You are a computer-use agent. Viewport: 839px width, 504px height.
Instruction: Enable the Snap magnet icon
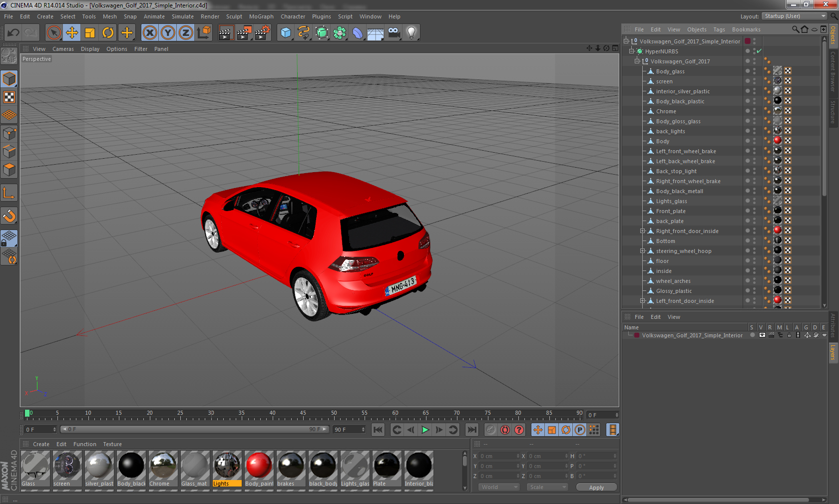pyautogui.click(x=9, y=216)
